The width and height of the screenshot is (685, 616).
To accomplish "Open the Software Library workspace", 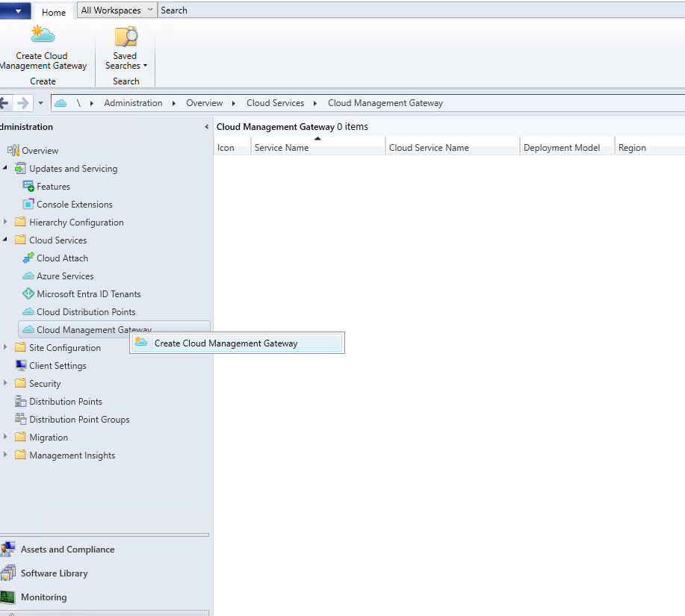I will pos(54,573).
